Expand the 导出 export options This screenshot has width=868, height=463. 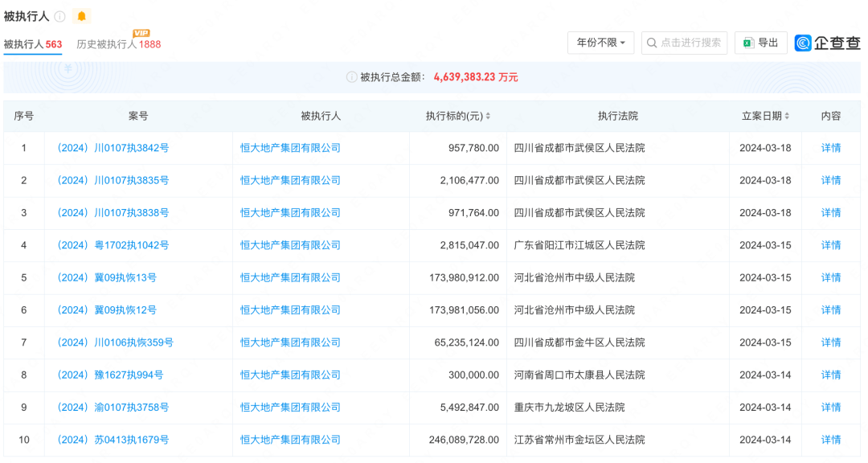pyautogui.click(x=759, y=43)
